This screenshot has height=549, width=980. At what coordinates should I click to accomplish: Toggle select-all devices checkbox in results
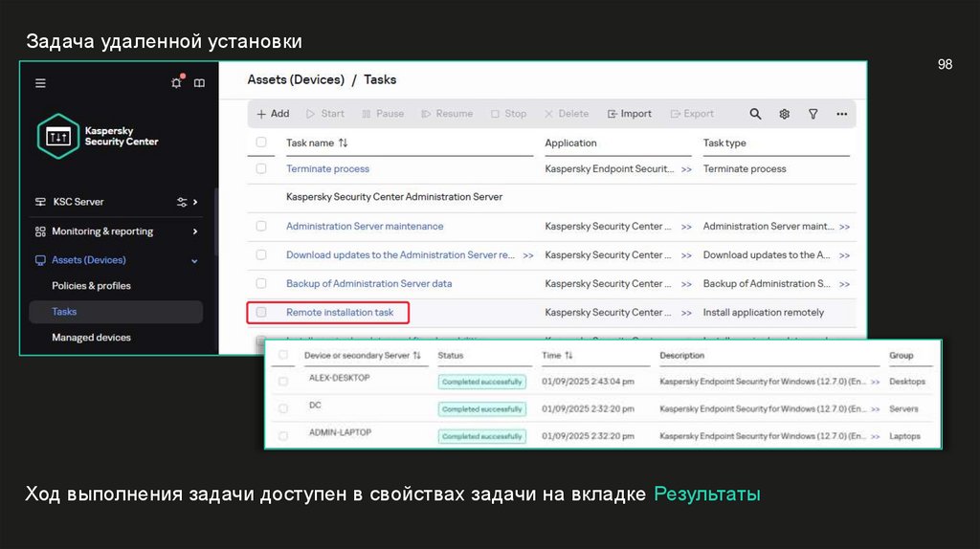pos(283,355)
